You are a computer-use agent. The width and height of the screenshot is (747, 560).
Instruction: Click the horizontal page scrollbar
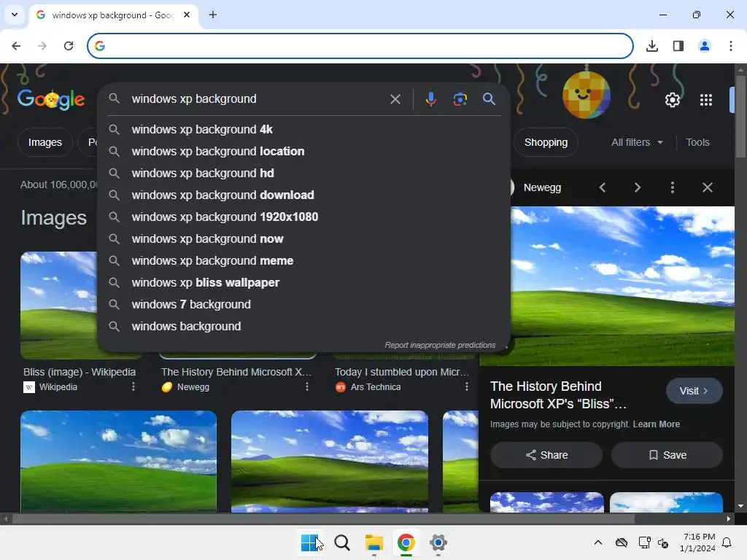(x=323, y=518)
